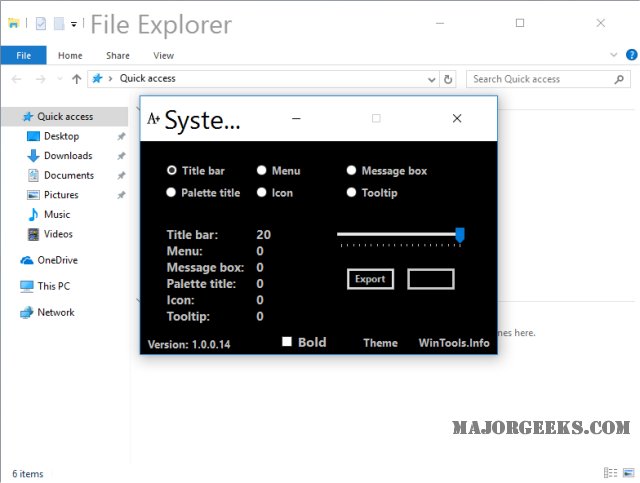Open the View ribbon tab
640x483 pixels.
click(163, 56)
